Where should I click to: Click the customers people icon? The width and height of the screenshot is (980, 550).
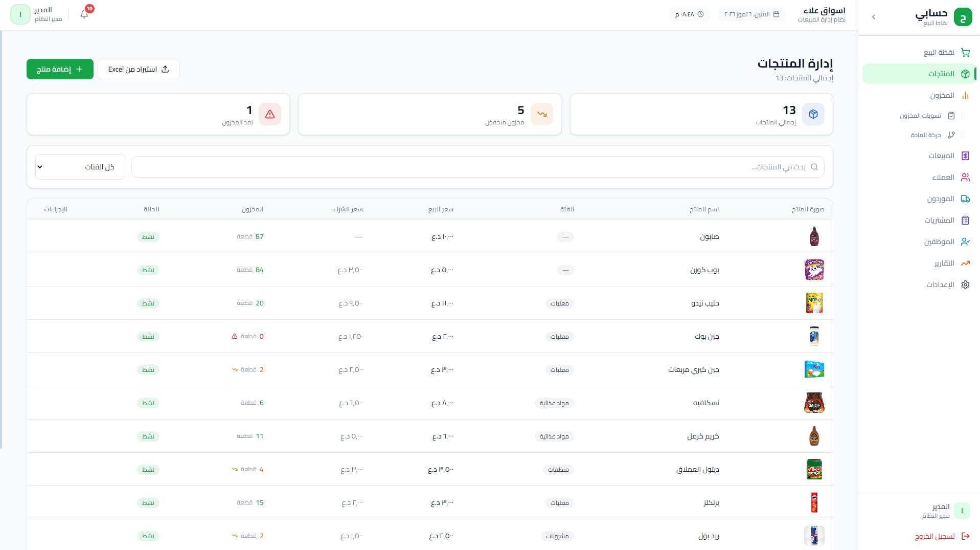(965, 177)
